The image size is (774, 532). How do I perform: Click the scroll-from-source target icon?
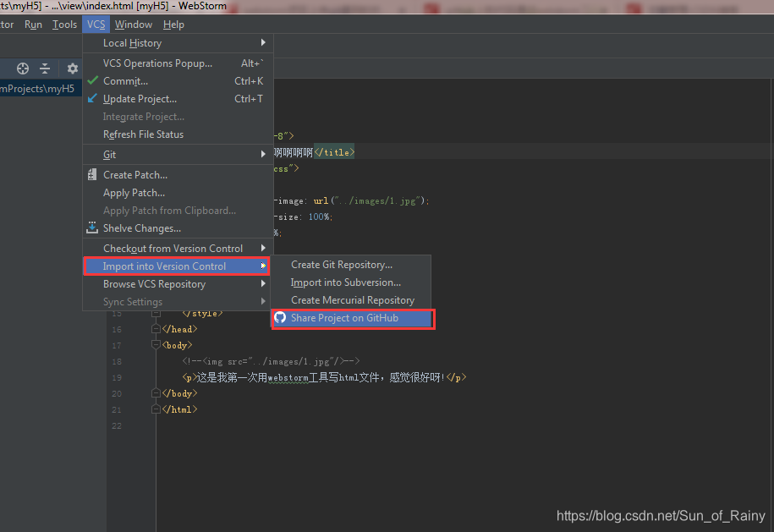[x=23, y=69]
